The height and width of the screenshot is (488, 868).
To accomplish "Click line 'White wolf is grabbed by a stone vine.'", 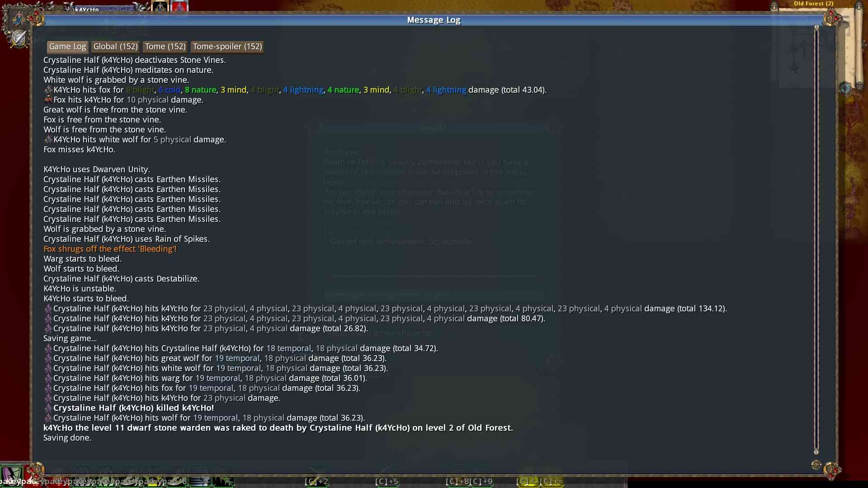I will [x=116, y=80].
